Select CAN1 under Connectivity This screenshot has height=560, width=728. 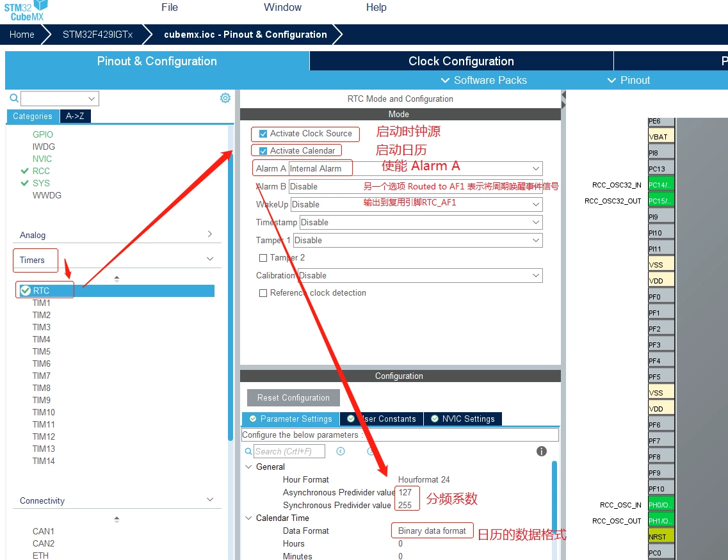tap(43, 531)
